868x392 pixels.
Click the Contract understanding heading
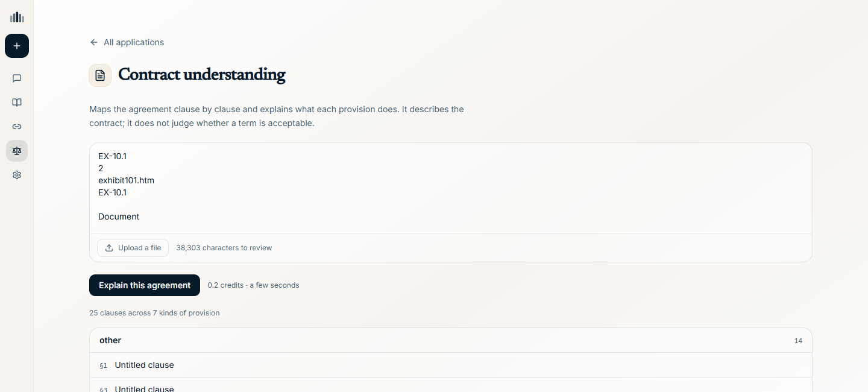pyautogui.click(x=201, y=75)
